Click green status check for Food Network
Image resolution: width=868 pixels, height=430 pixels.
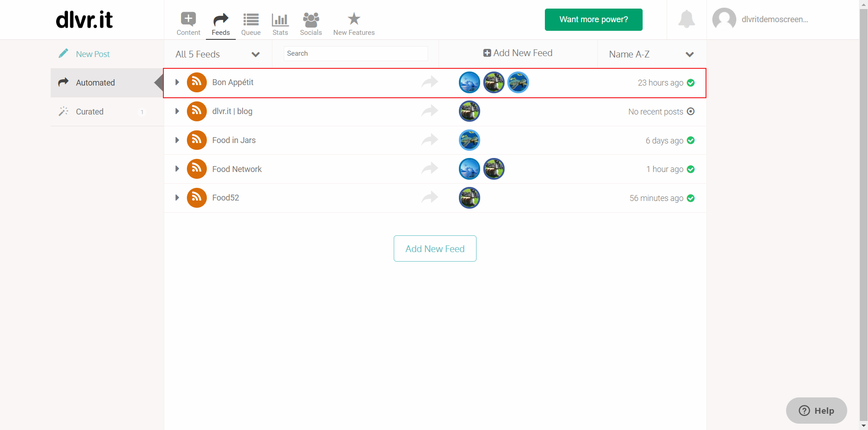tap(691, 169)
